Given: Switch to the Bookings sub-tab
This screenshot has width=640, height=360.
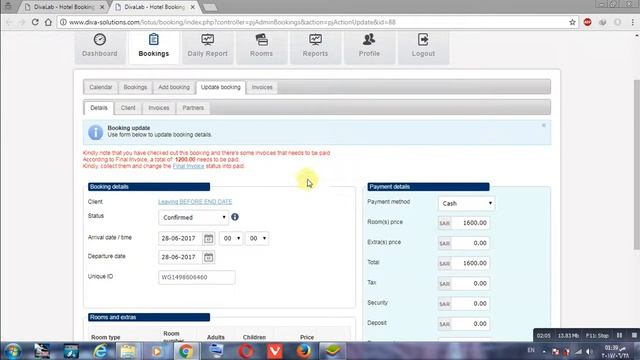Looking at the screenshot, I should click(x=135, y=87).
